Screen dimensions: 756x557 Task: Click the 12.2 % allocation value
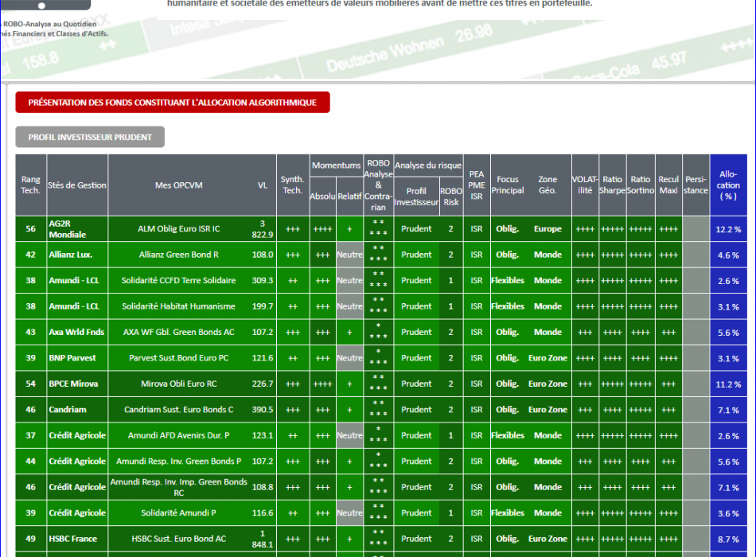tap(728, 229)
